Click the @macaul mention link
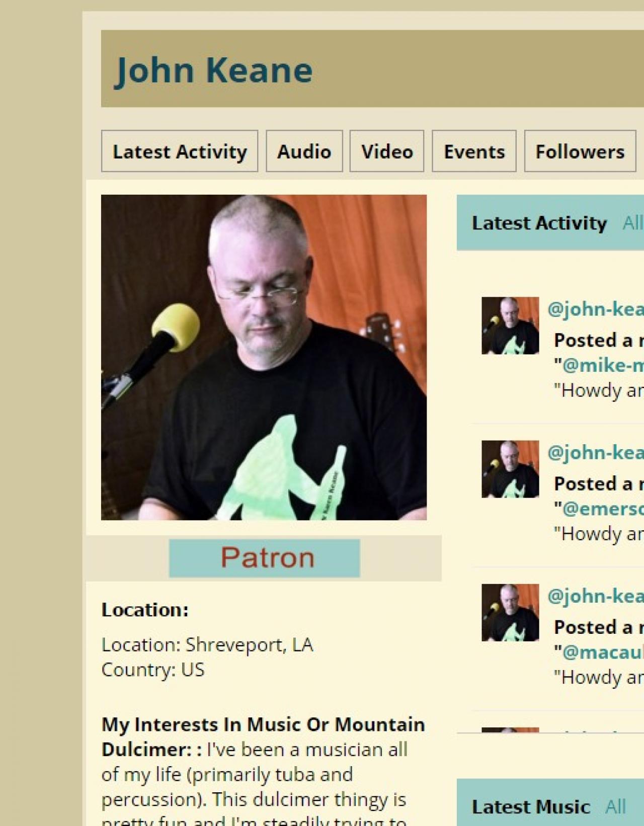This screenshot has width=644, height=826. (603, 652)
